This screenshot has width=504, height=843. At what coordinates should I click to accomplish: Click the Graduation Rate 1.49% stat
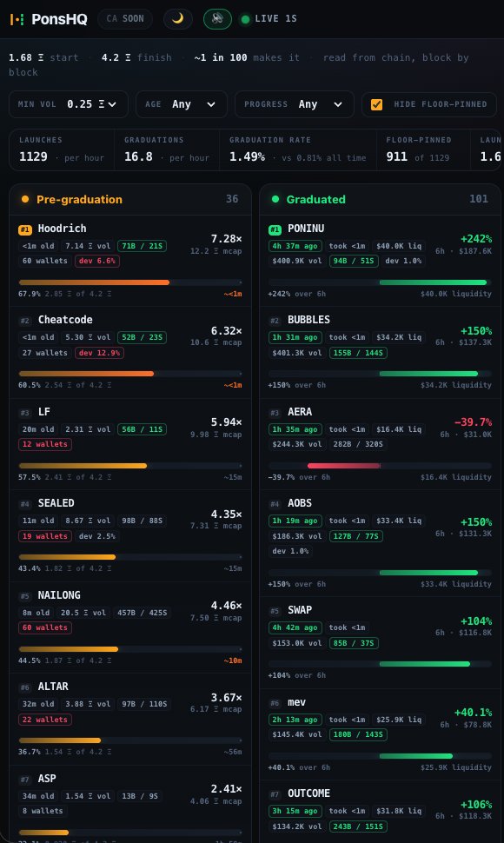tap(298, 150)
